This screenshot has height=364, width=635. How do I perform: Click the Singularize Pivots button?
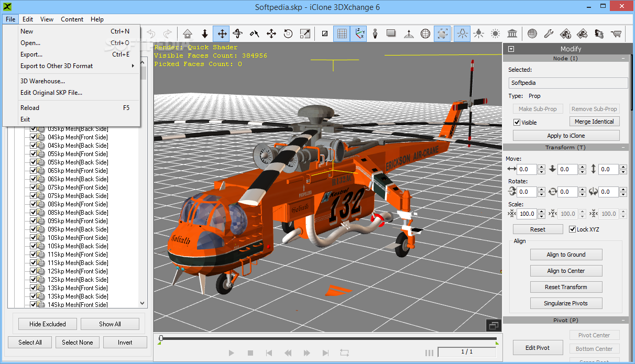[566, 303]
